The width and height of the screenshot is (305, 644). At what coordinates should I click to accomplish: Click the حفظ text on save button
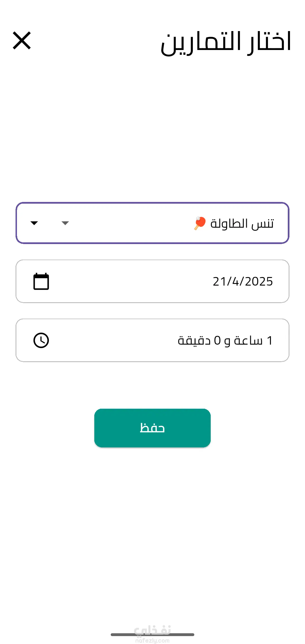point(152,428)
